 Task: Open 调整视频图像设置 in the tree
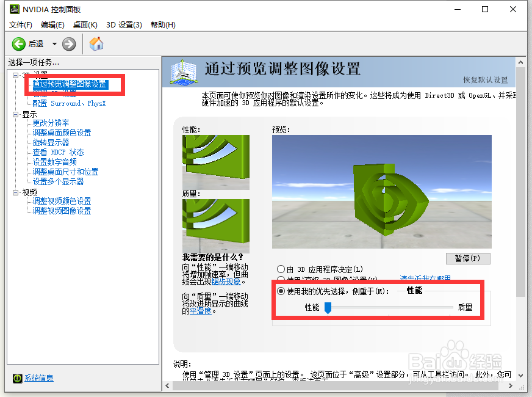point(62,211)
